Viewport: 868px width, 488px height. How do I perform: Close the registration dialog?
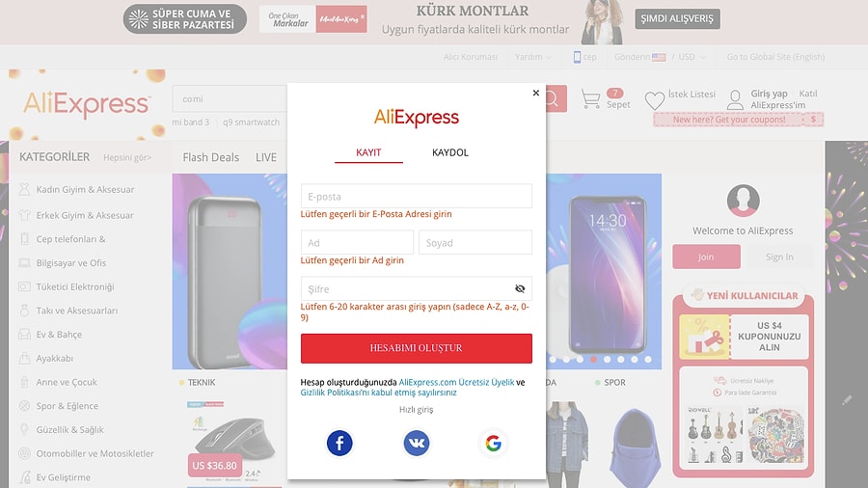coord(536,93)
